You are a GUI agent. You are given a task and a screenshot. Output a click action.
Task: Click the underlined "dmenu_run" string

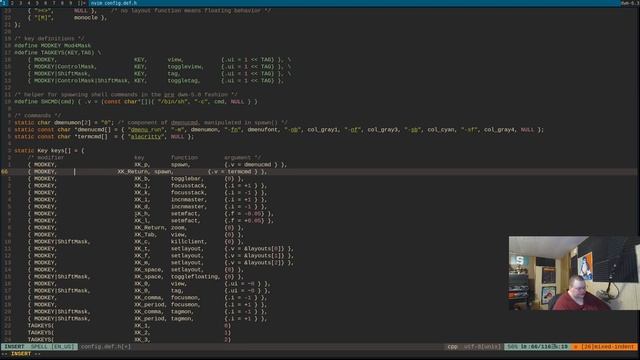(146, 129)
